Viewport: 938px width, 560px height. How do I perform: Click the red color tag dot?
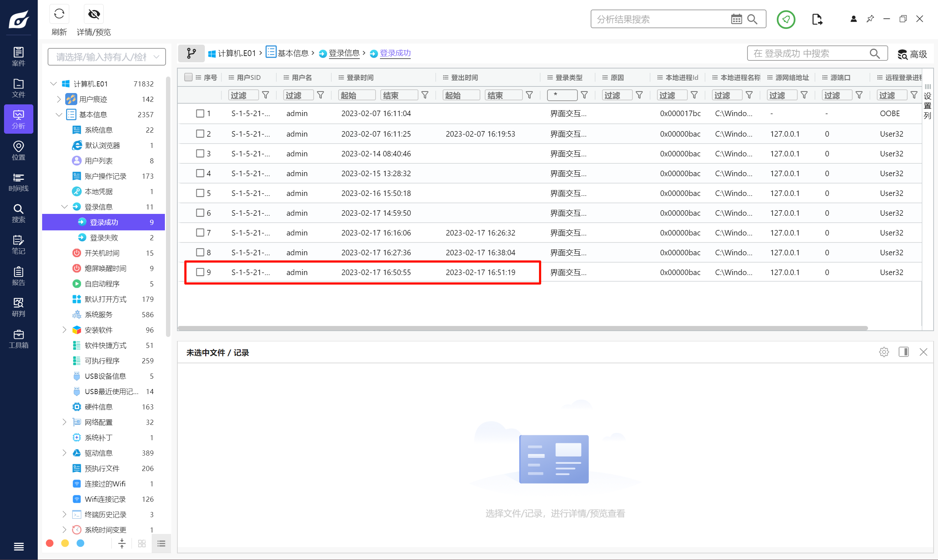[x=49, y=543]
